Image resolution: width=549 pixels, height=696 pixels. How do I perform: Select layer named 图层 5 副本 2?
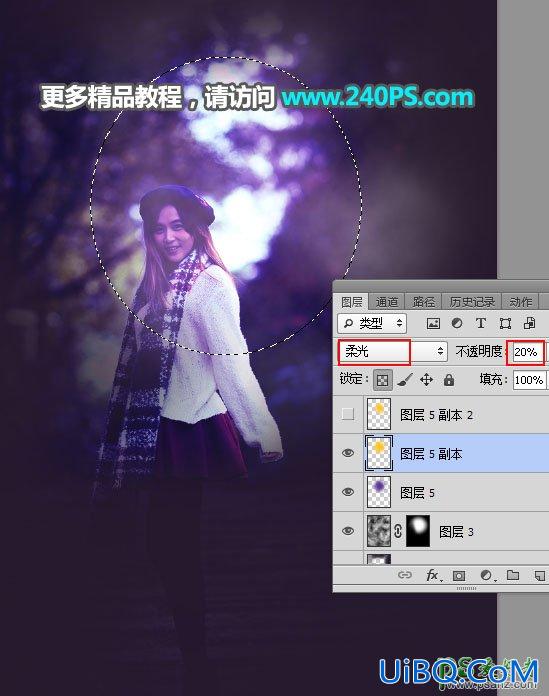(x=436, y=415)
